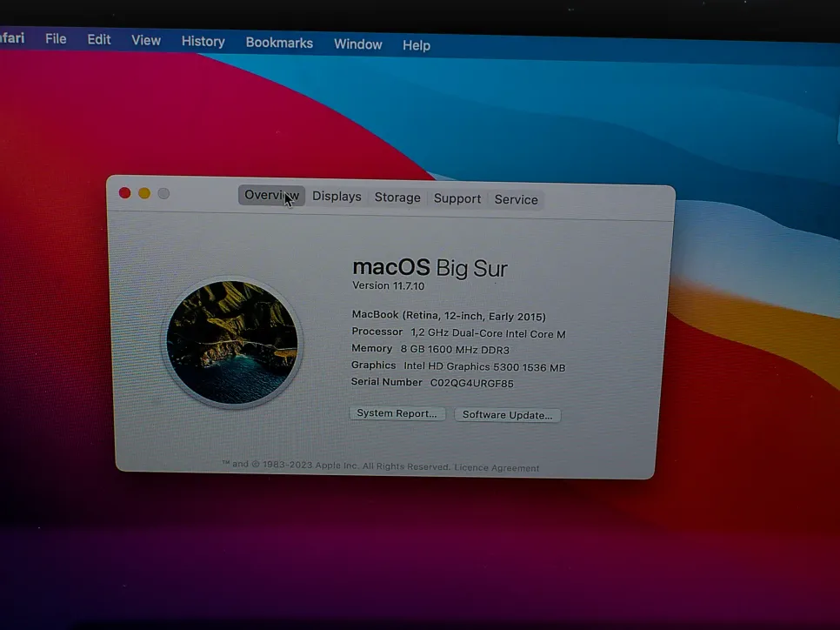Viewport: 840px width, 630px height.
Task: Open the Licence Agreement link
Action: [x=497, y=467]
